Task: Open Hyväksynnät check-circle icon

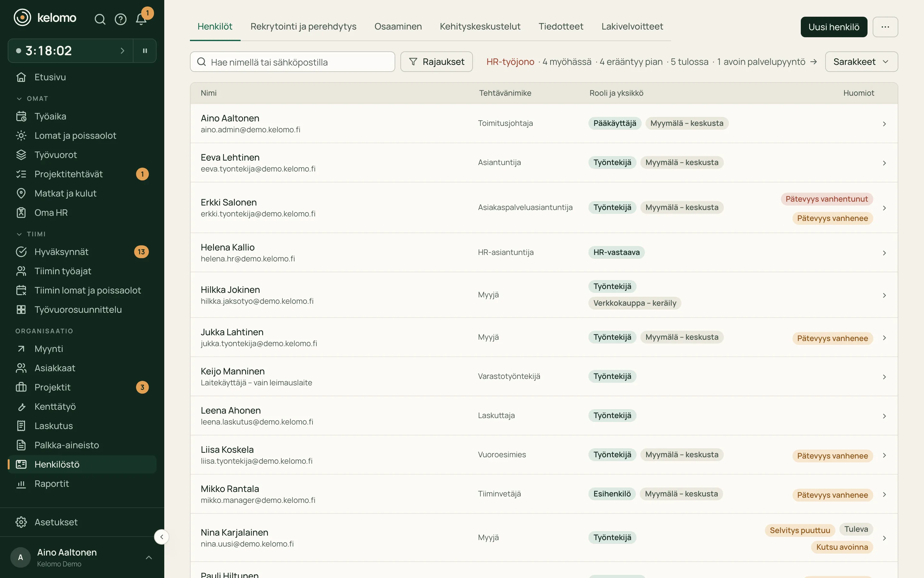Action: [21, 251]
